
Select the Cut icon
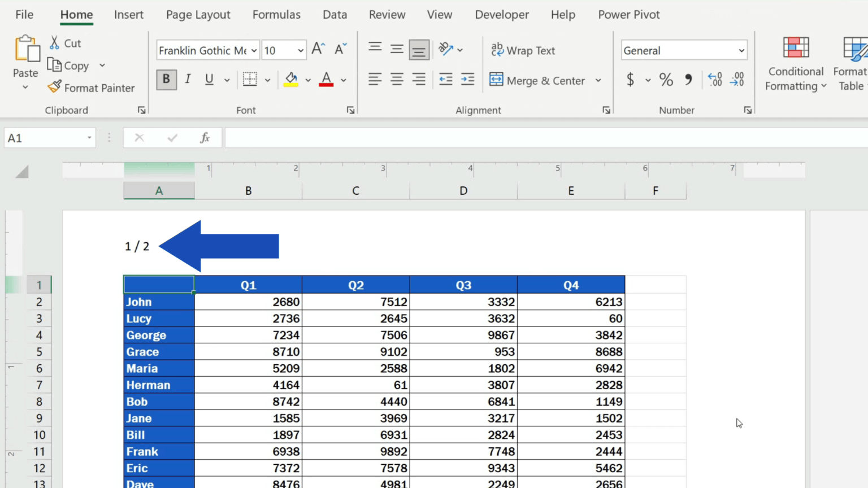click(55, 42)
